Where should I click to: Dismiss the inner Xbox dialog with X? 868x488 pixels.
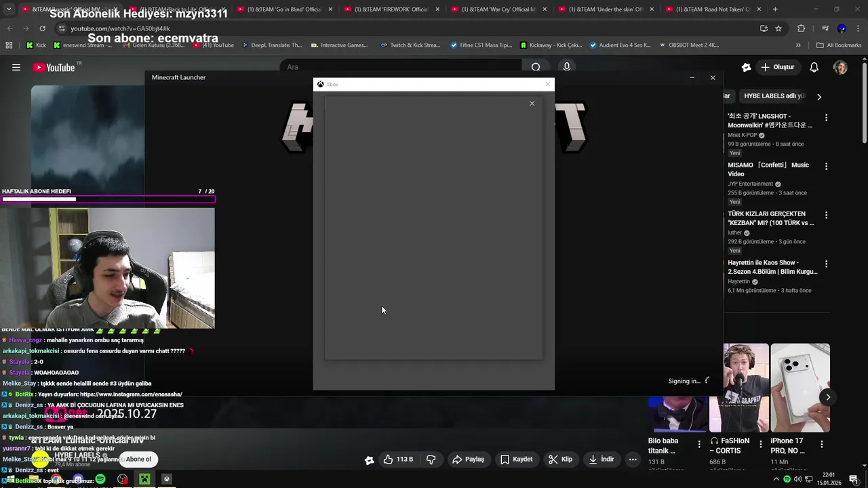click(532, 103)
